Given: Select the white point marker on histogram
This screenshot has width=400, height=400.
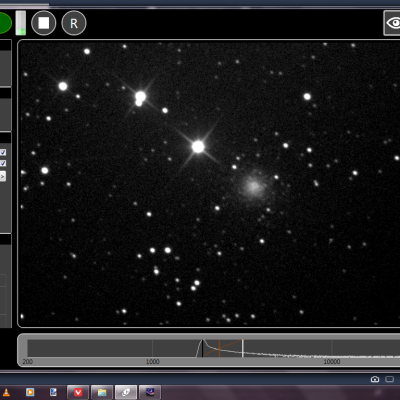Looking at the screenshot, I should pos(243,348).
